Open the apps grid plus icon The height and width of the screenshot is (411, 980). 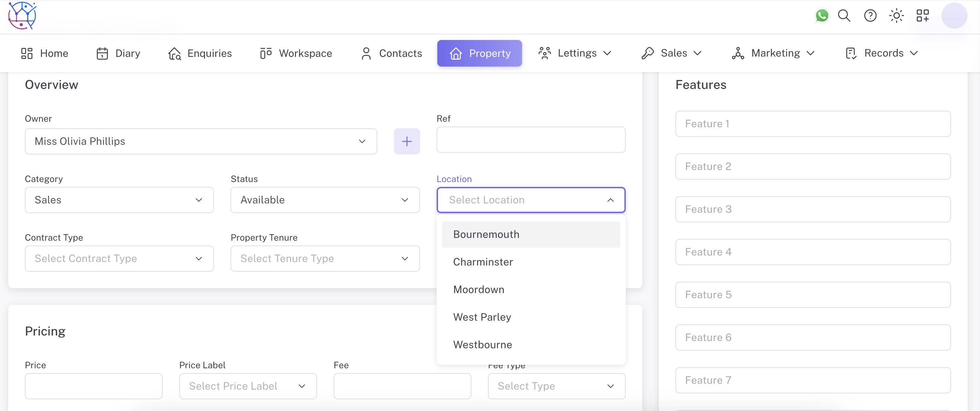click(x=922, y=16)
